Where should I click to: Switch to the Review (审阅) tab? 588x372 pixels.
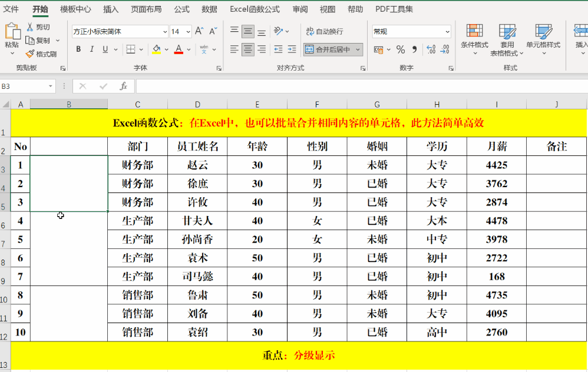pos(300,9)
